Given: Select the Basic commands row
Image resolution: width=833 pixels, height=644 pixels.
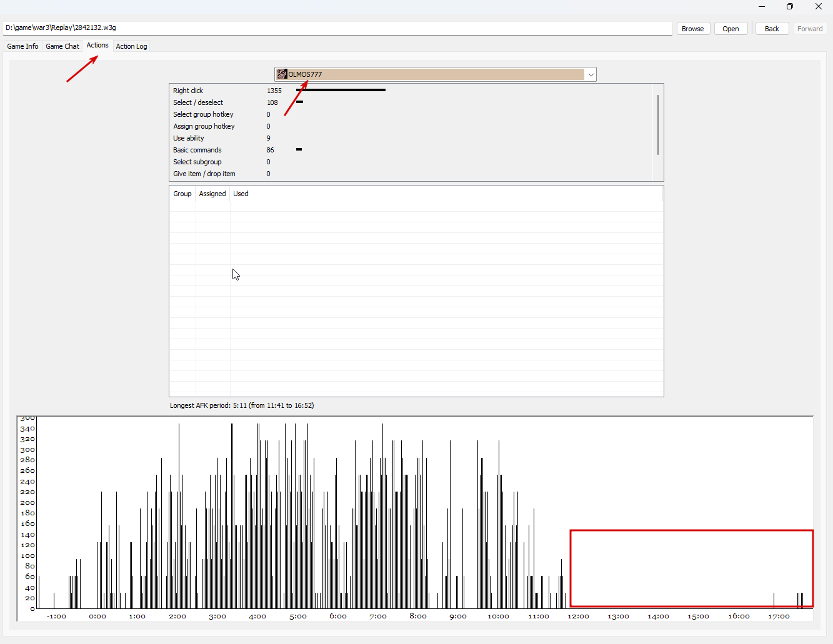Looking at the screenshot, I should pyautogui.click(x=411, y=150).
